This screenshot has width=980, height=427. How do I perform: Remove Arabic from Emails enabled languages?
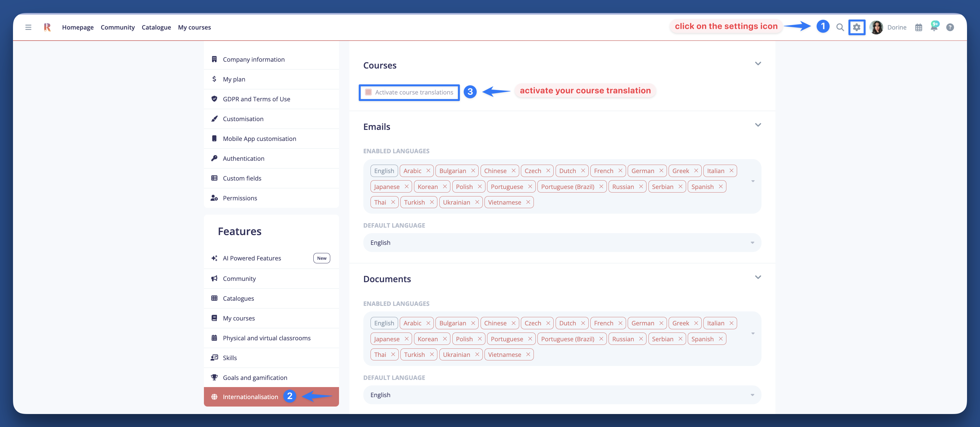pyautogui.click(x=428, y=171)
